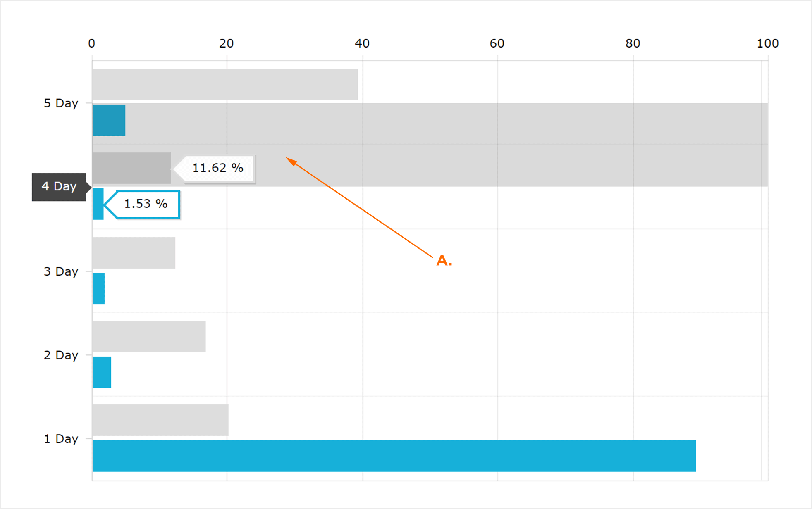Screen dimensions: 812x509
Task: Click the blue 1 Day bar
Action: [x=394, y=456]
